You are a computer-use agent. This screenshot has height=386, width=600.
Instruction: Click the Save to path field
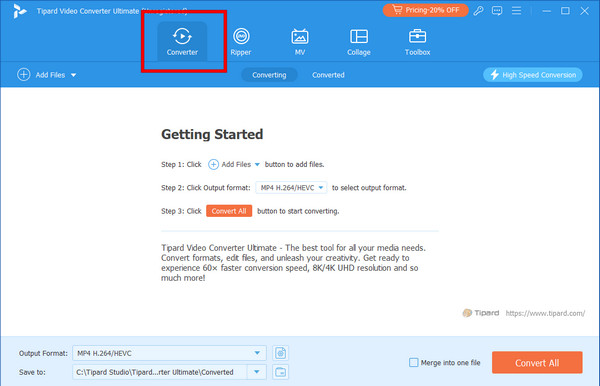[160, 372]
